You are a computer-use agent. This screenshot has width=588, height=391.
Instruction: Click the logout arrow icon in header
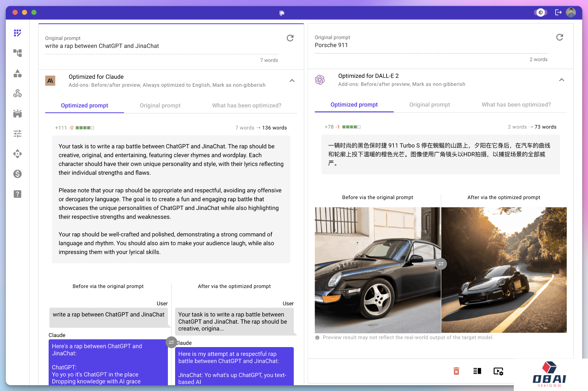tap(558, 13)
